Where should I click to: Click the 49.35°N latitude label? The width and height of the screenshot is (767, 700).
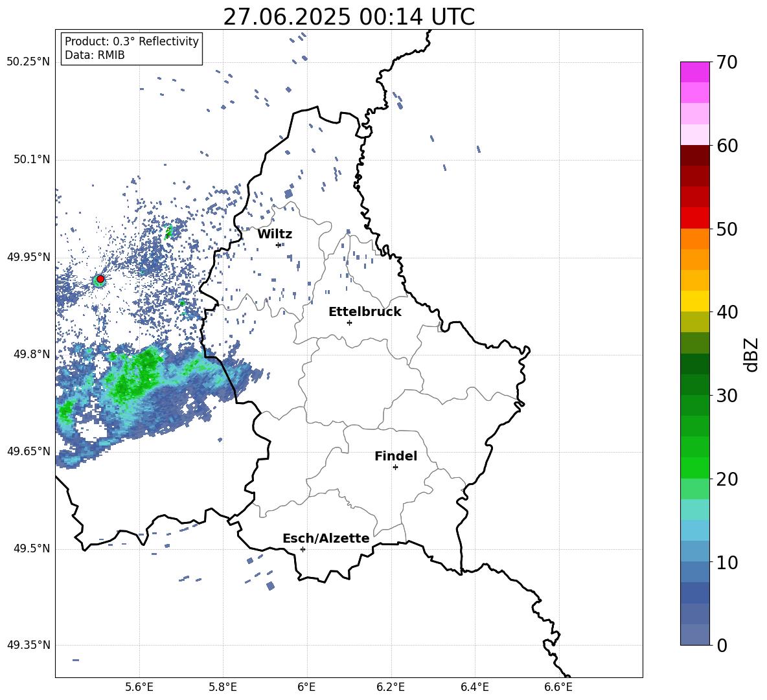pos(29,645)
